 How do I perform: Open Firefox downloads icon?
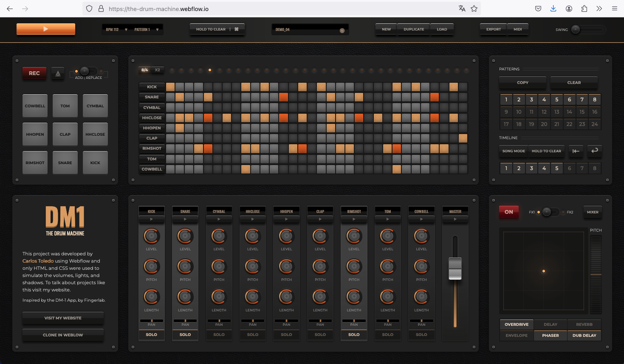[x=553, y=8]
